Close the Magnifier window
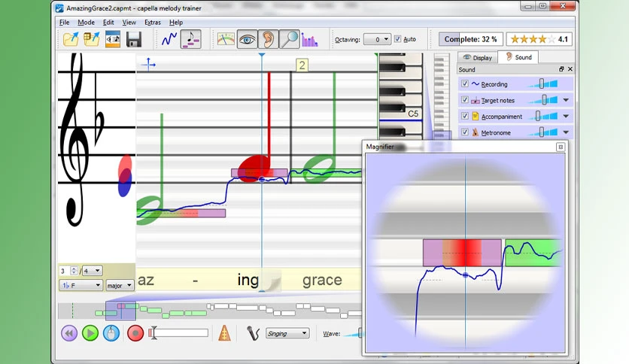 (x=561, y=147)
